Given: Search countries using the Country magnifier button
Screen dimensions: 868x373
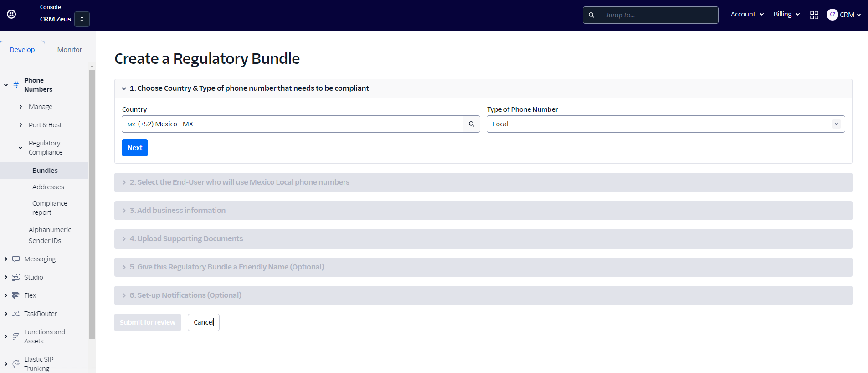Looking at the screenshot, I should coord(472,124).
